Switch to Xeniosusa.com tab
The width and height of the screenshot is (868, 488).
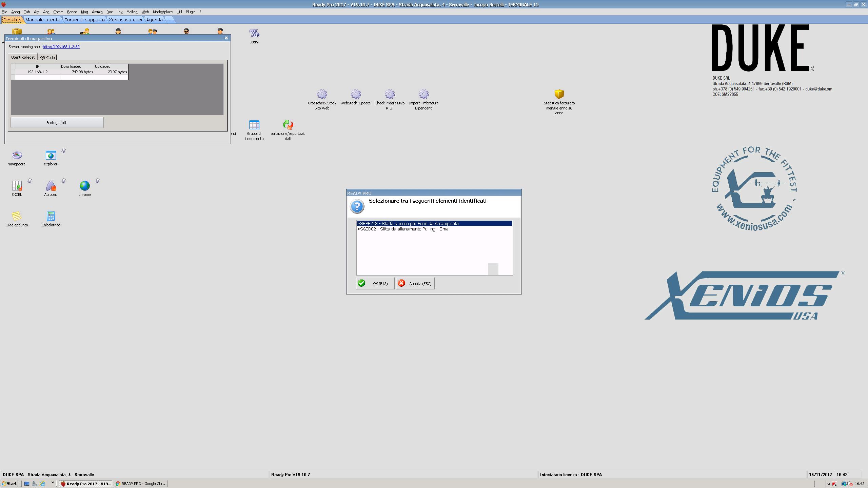tap(125, 20)
